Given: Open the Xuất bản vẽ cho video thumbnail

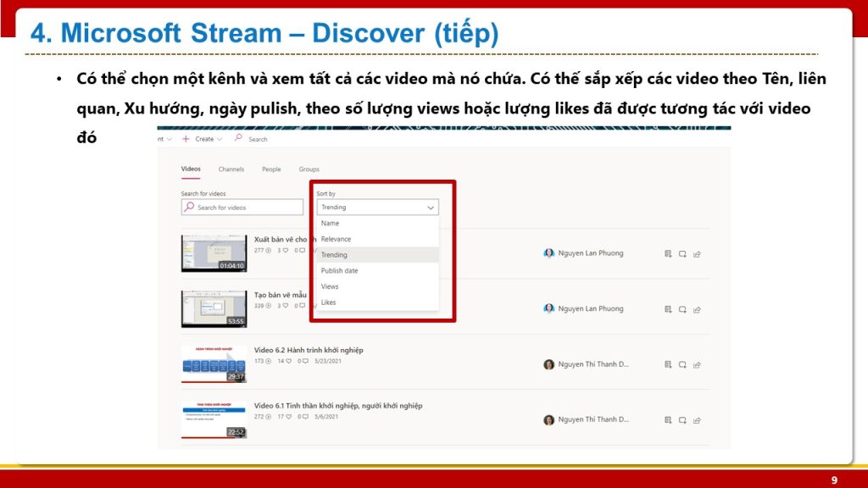Looking at the screenshot, I should pos(214,252).
